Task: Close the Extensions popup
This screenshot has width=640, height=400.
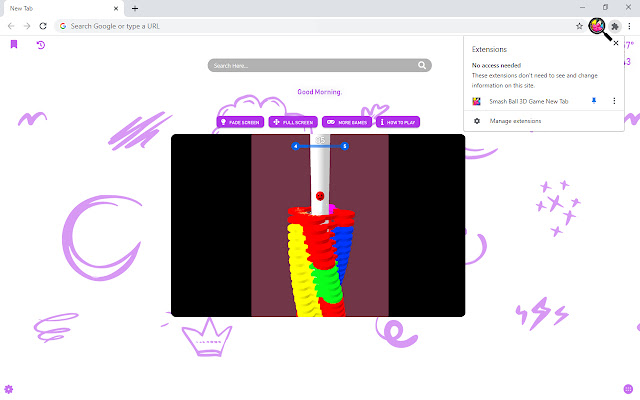Action: 616,43
